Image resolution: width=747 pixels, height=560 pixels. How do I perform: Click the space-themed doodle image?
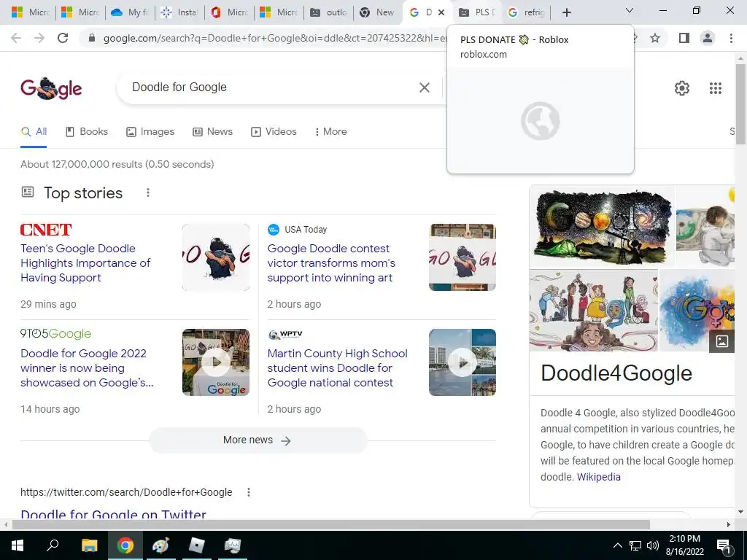click(602, 226)
